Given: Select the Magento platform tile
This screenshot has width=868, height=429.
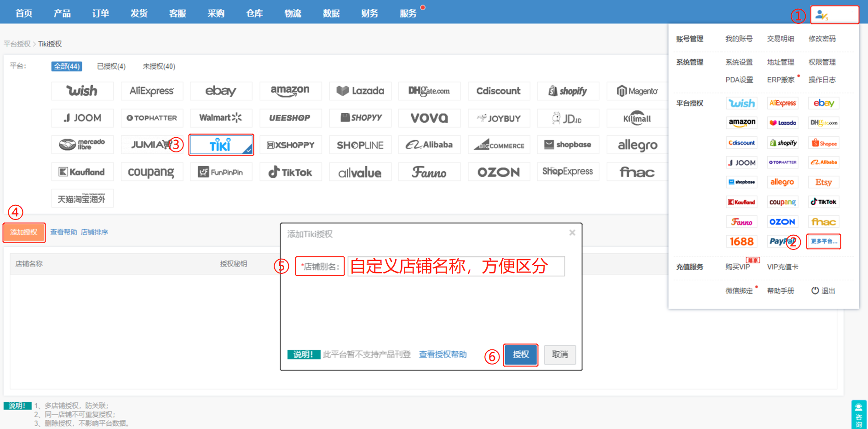Looking at the screenshot, I should (x=638, y=91).
